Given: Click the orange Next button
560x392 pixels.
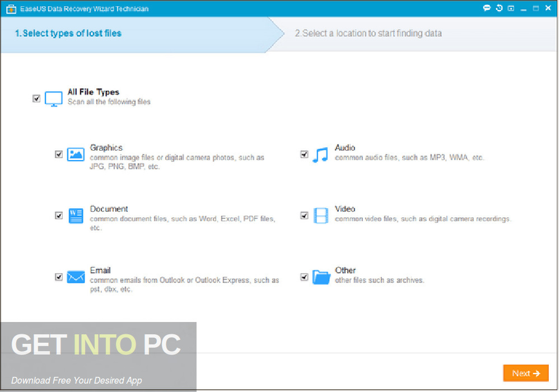Looking at the screenshot, I should click(526, 374).
